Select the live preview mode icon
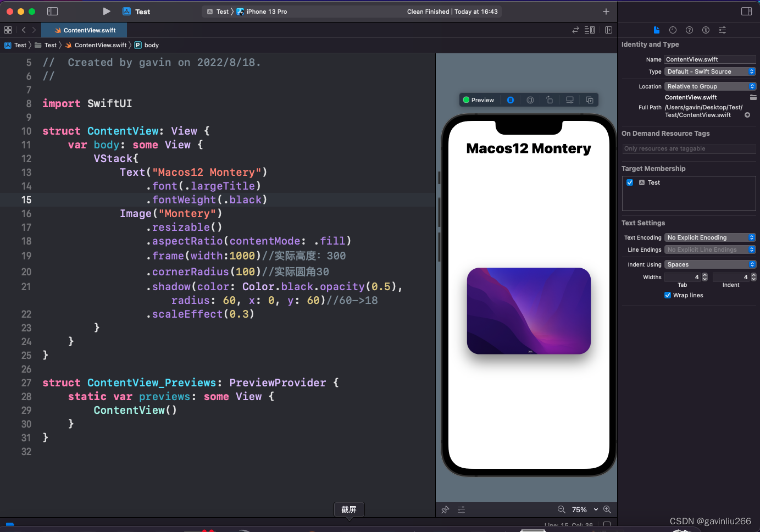 click(x=511, y=100)
